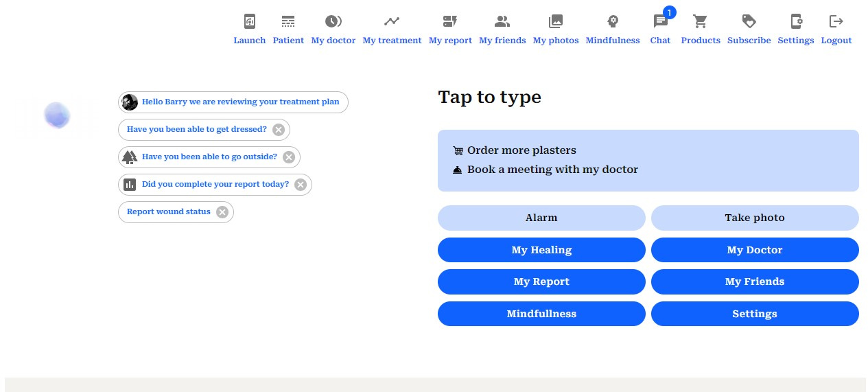Select 'Order more plasters' suggestion
868x392 pixels.
tap(521, 150)
